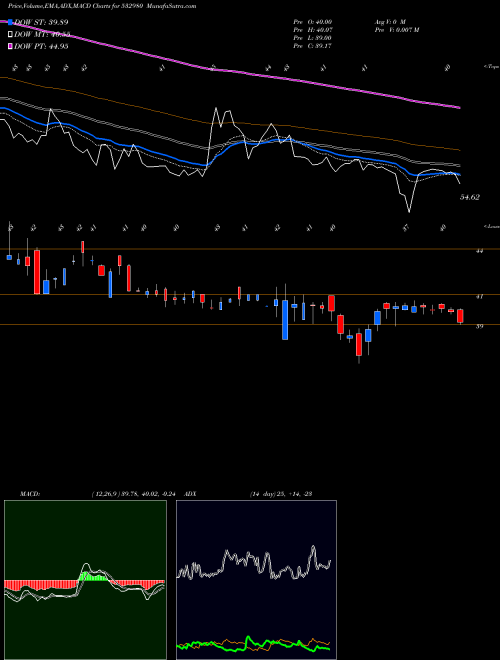
Task: Click the MACD (12,26,9) values text
Action: click(x=136, y=494)
